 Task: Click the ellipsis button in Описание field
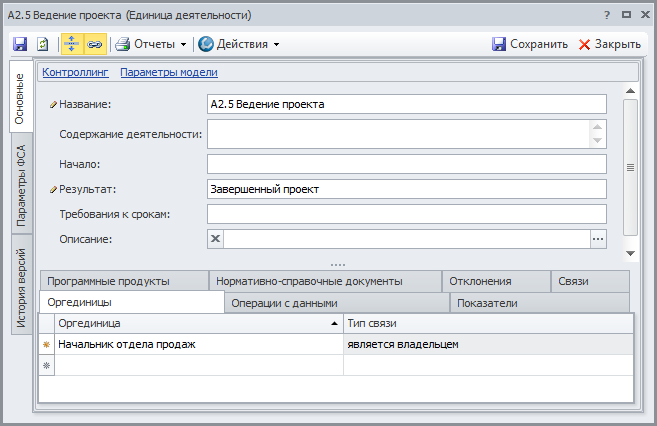[x=598, y=239]
